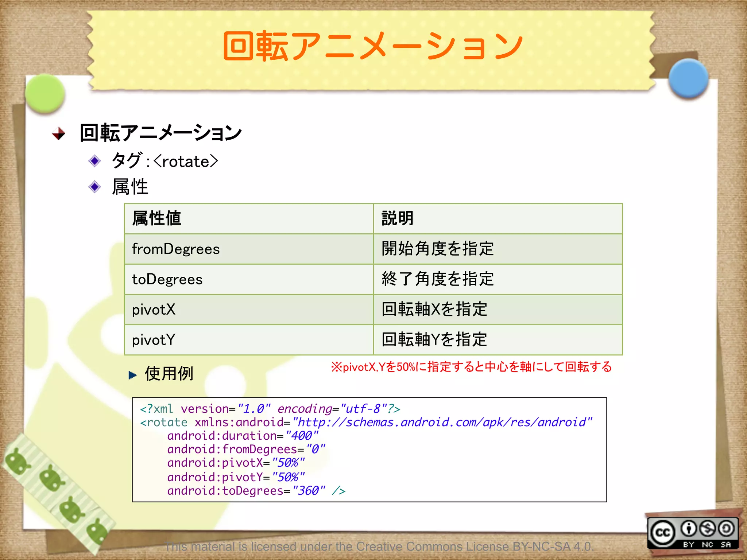The width and height of the screenshot is (747, 560).
Task: Click the red diamond bullet beside 回転アニメーション
Action: [x=58, y=133]
